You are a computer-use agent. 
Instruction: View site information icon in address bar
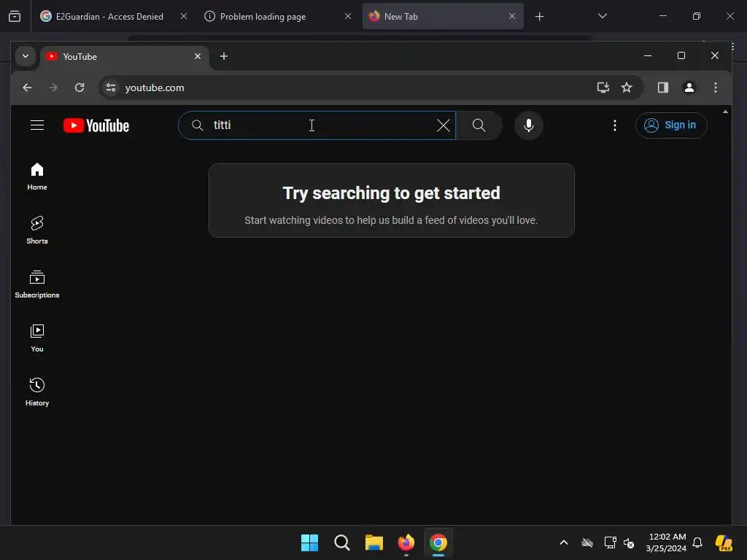111,87
